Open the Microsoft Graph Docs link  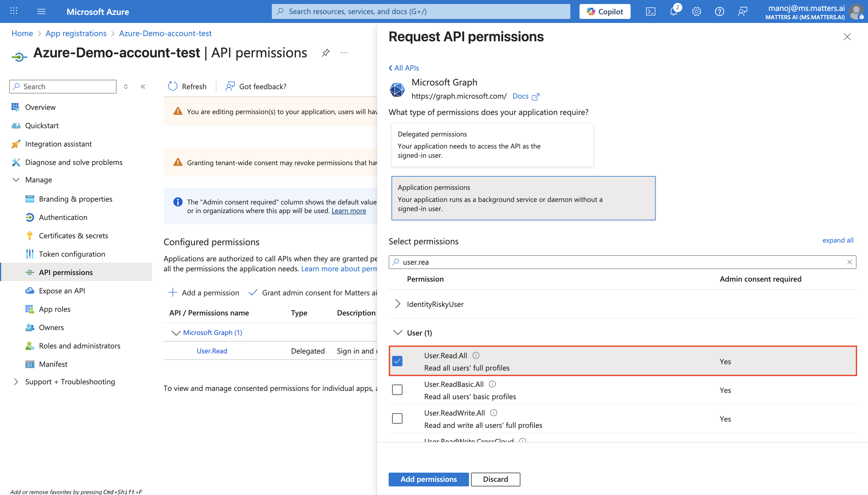click(x=526, y=96)
